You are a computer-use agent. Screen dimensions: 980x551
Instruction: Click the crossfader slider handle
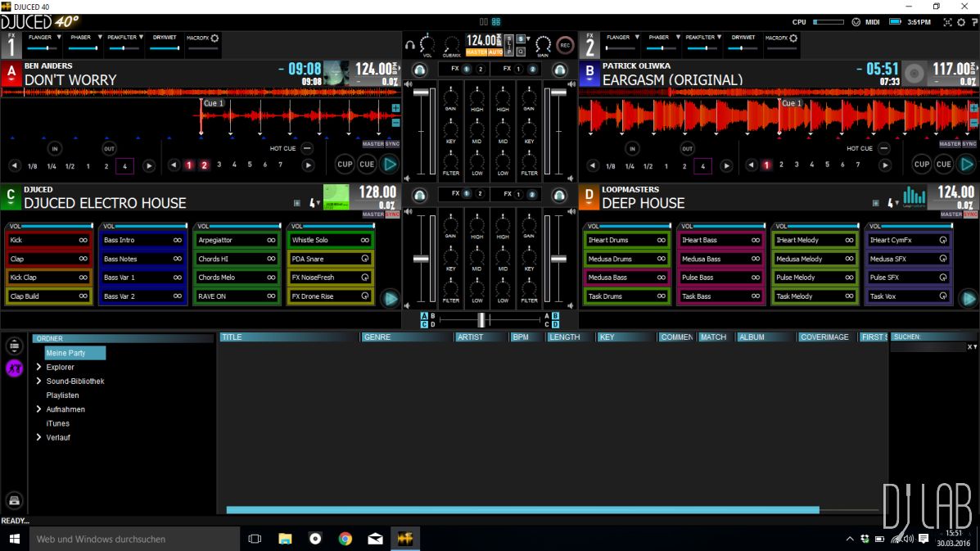pyautogui.click(x=482, y=319)
